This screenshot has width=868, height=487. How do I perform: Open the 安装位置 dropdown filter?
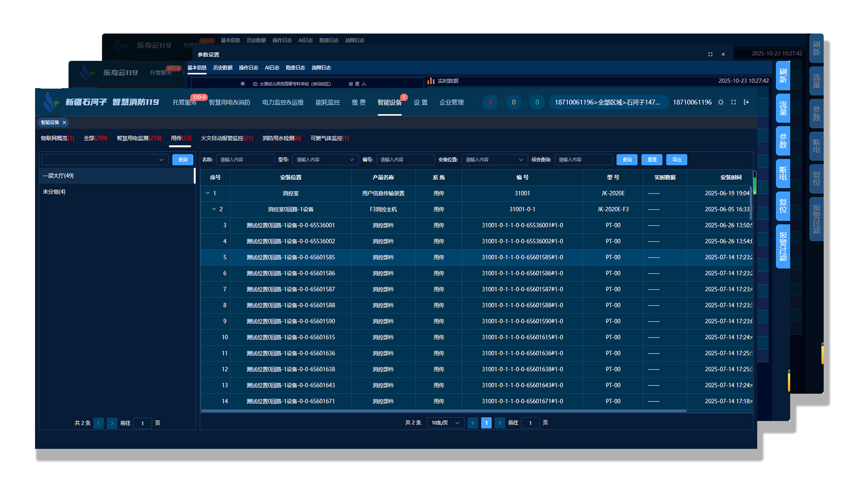(x=494, y=160)
